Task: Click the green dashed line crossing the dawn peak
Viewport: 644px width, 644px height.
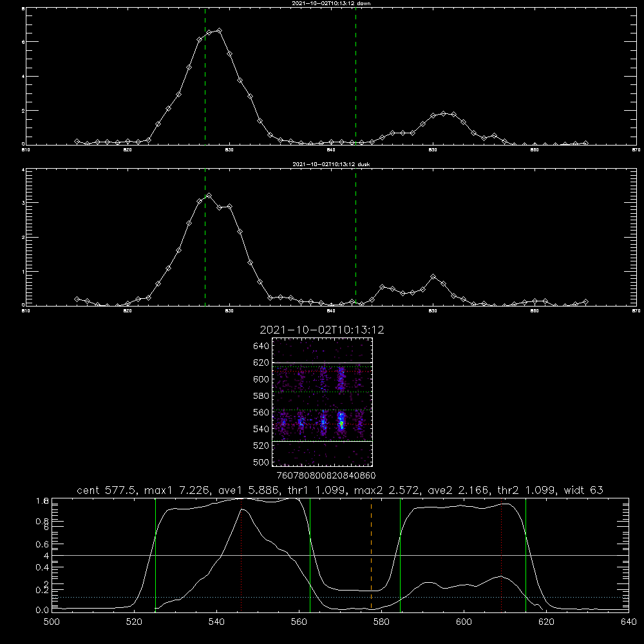Action: click(205, 77)
